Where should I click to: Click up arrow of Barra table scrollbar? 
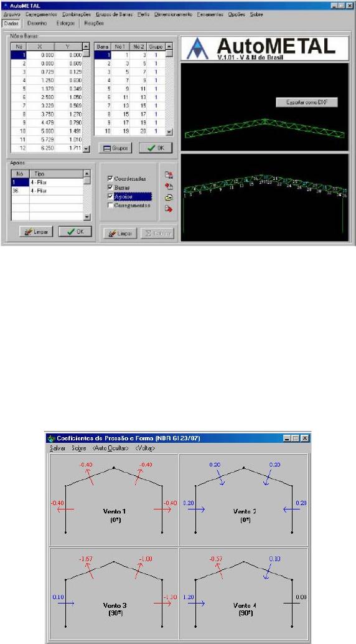click(169, 47)
